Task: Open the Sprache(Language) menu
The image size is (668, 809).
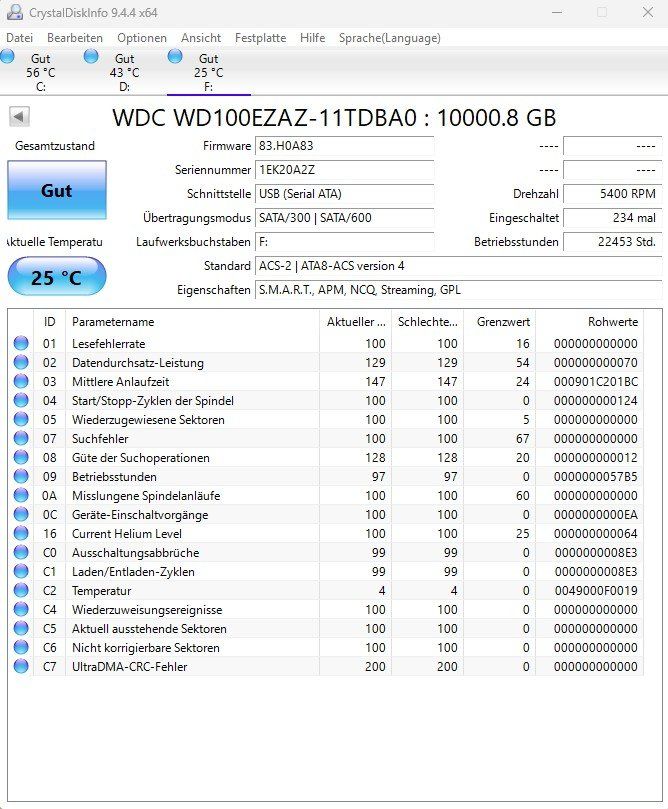Action: pos(389,38)
